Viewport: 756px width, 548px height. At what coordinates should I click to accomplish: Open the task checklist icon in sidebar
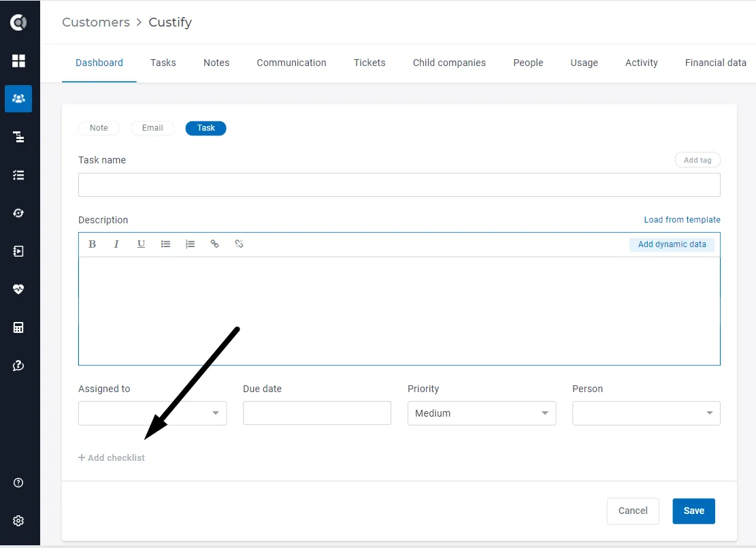click(x=18, y=175)
